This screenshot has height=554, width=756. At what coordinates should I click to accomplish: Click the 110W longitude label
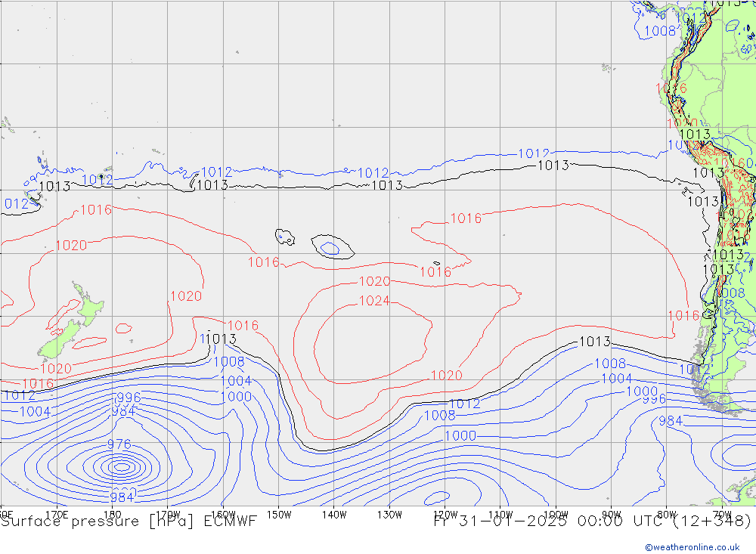500,515
